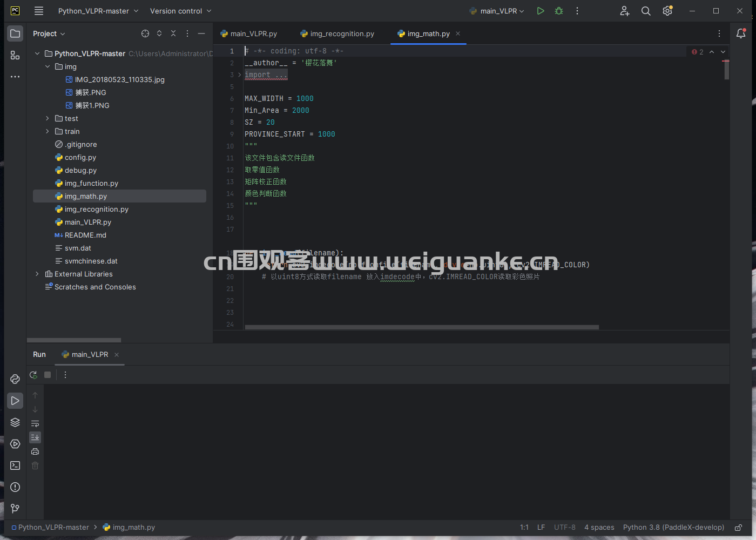Select opened file in project tree
Screen dimensions: 756x540
tap(145, 33)
